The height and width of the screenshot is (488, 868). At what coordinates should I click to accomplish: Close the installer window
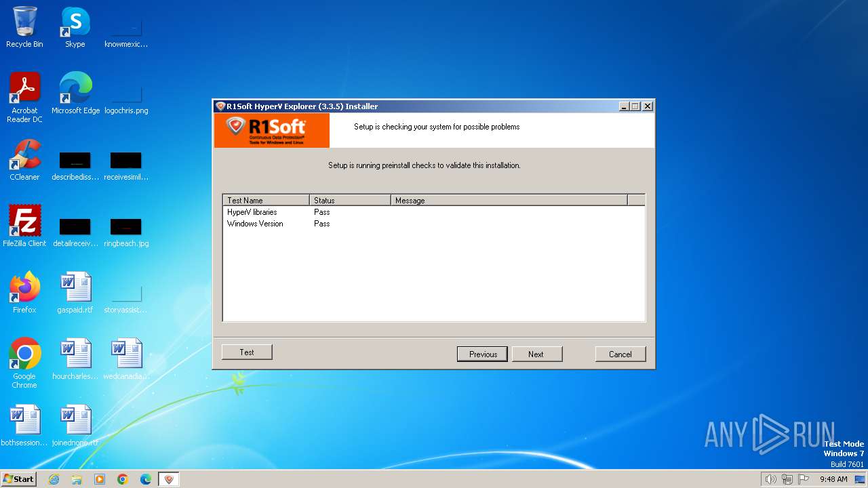[x=648, y=106]
